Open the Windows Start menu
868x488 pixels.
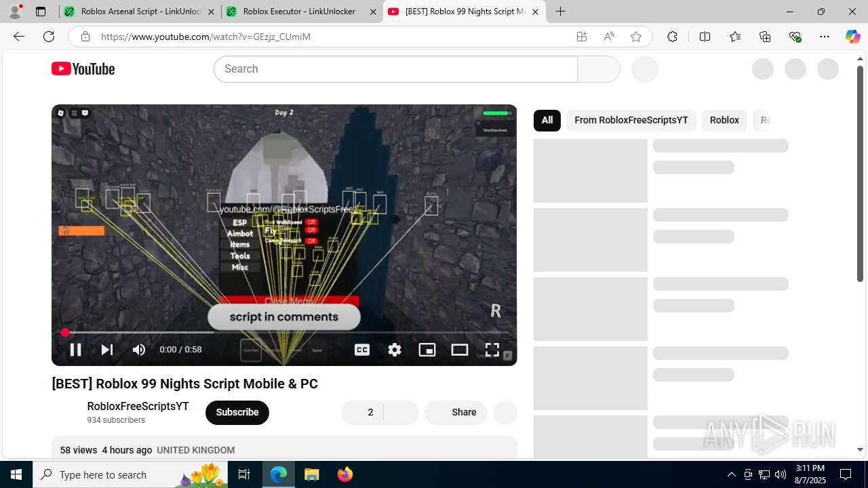click(16, 474)
